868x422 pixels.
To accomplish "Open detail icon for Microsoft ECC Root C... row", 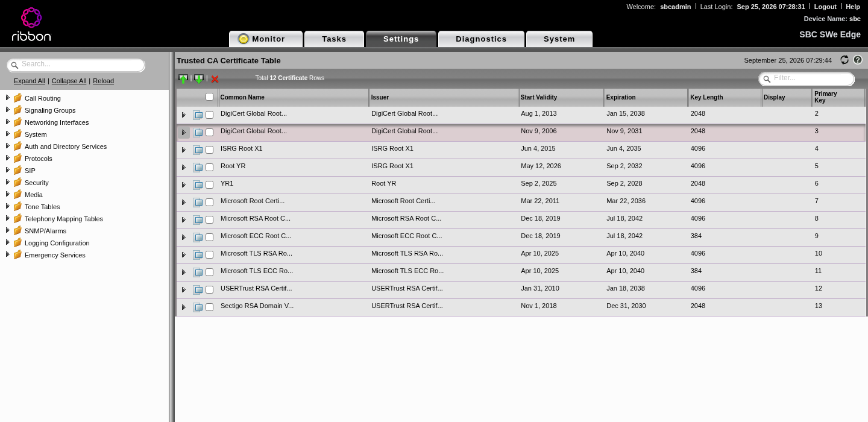I will tap(198, 237).
